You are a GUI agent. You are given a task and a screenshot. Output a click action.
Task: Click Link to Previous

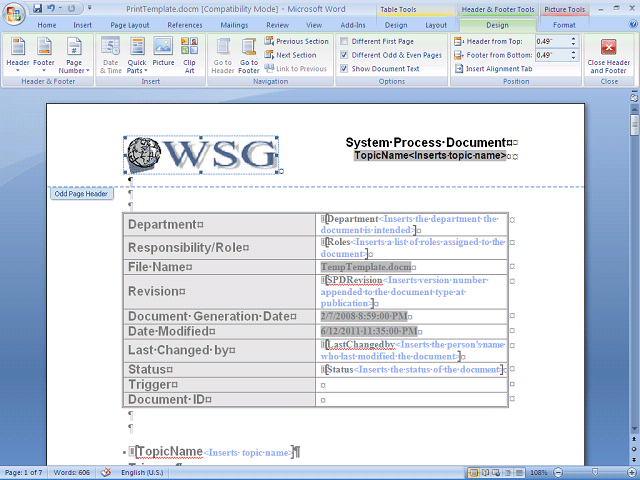click(x=296, y=69)
